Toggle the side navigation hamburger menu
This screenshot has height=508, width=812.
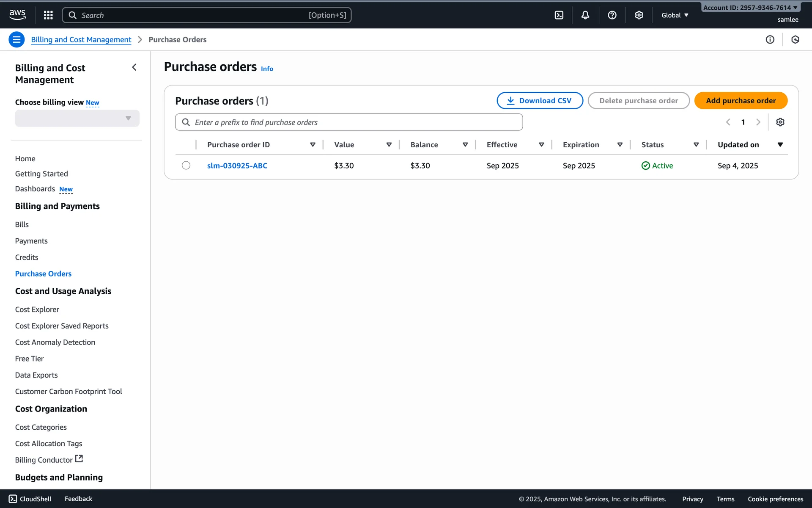[16, 39]
